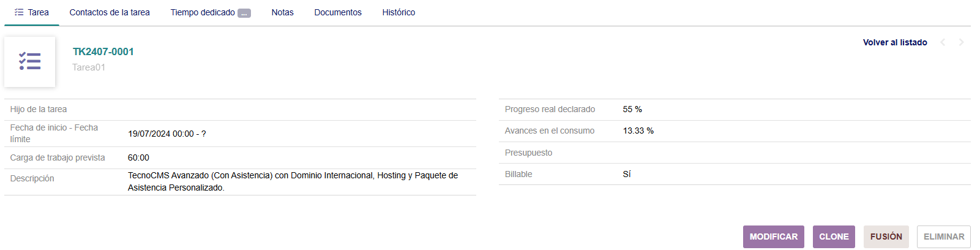Go to previous record with left chevron
This screenshot has height=250, width=980.
[x=943, y=42]
